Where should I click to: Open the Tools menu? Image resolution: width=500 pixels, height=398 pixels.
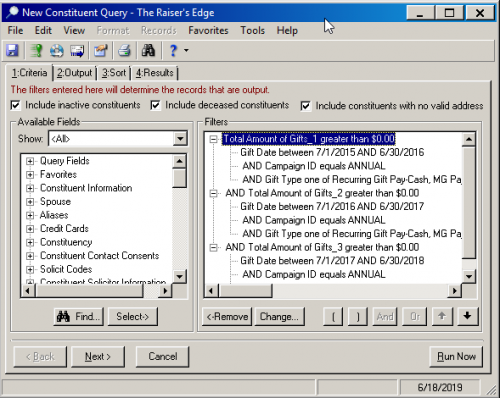pyautogui.click(x=253, y=30)
